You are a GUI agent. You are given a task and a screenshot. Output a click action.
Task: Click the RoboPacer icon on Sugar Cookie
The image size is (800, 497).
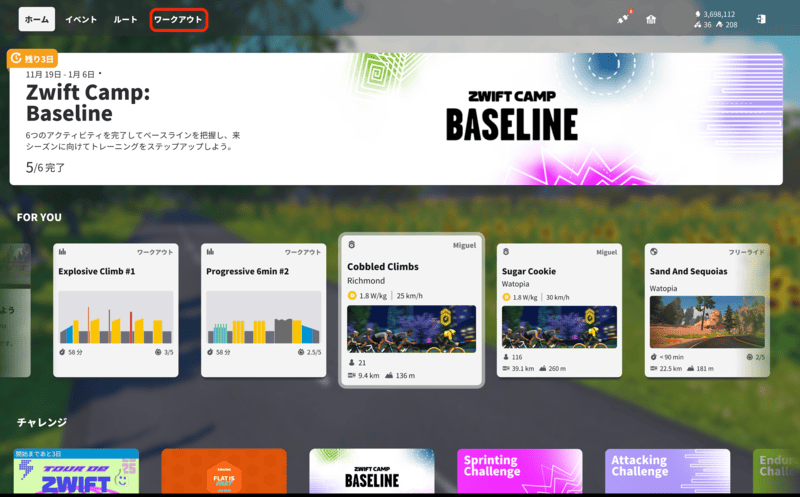coord(506,252)
